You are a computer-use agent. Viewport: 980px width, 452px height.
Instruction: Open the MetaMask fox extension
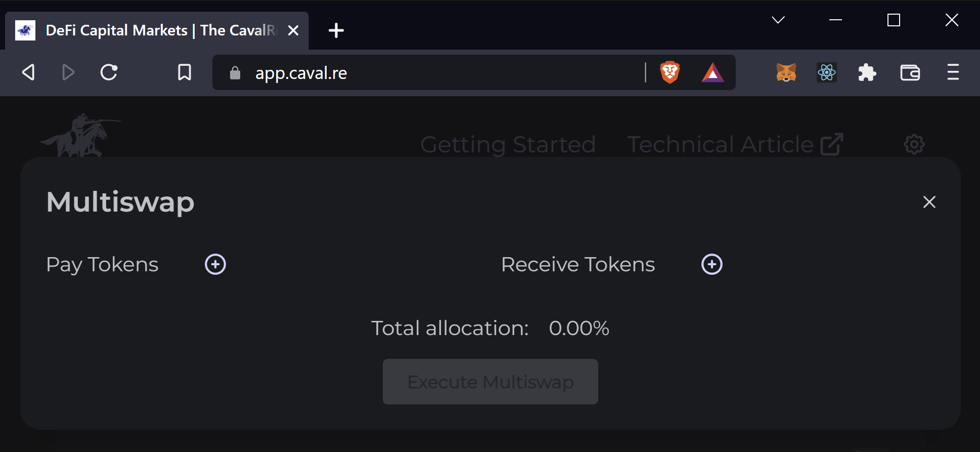[786, 72]
